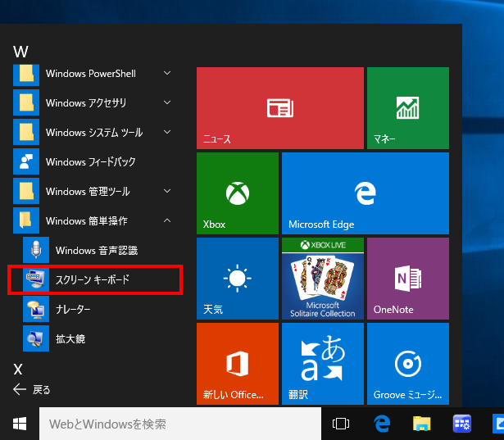This screenshot has width=504, height=440.
Task: Expand the Windows PowerShell chevron
Action: coord(167,73)
